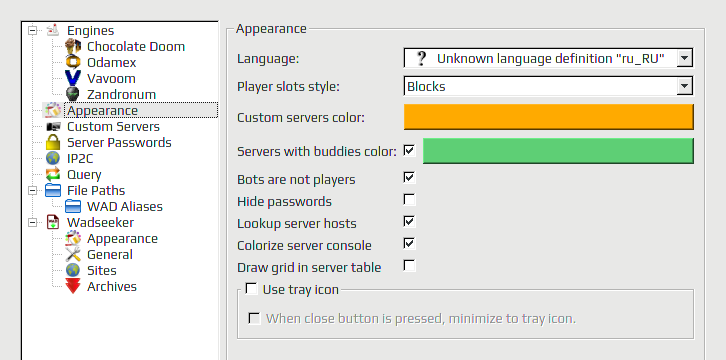The width and height of the screenshot is (726, 360).
Task: Click the Odamex engine icon
Action: [73, 62]
